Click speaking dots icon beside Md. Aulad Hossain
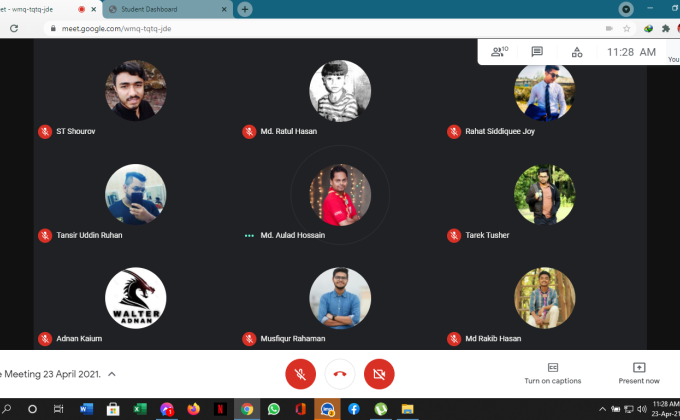This screenshot has width=680, height=420. [x=249, y=236]
